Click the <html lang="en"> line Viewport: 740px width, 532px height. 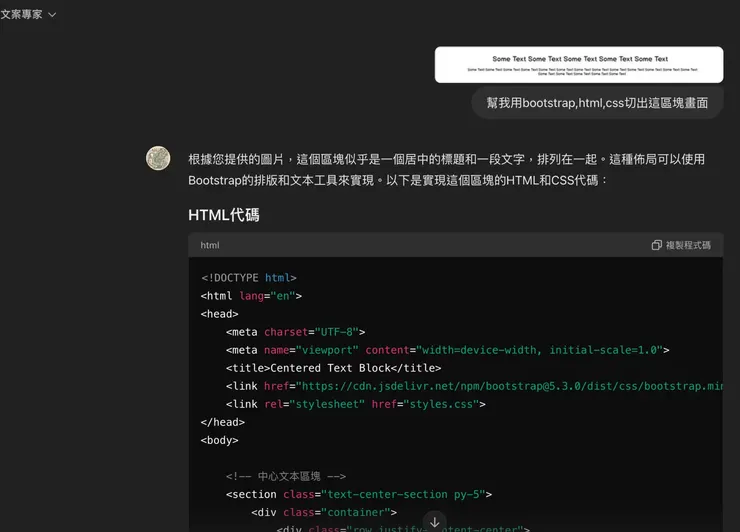coord(251,296)
